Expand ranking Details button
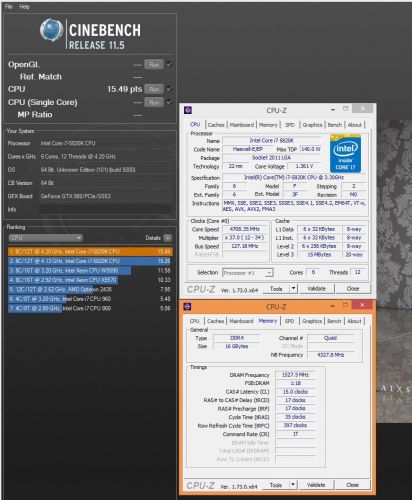412x500 pixels. (x=168, y=238)
